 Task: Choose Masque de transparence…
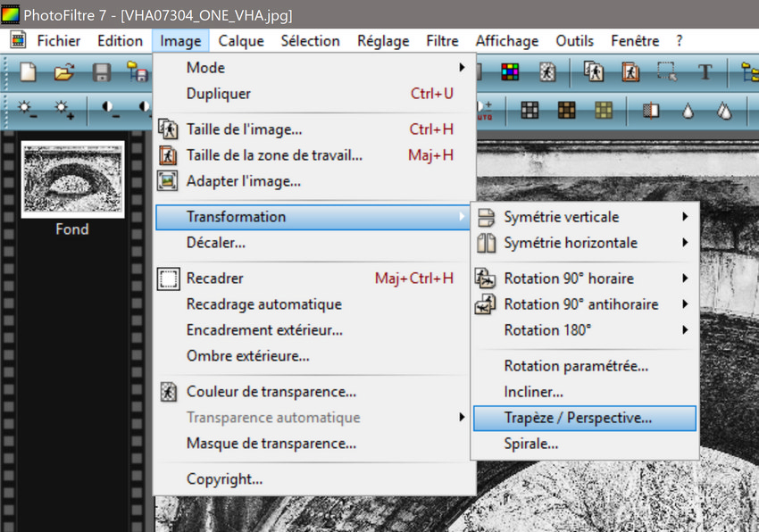313,444
